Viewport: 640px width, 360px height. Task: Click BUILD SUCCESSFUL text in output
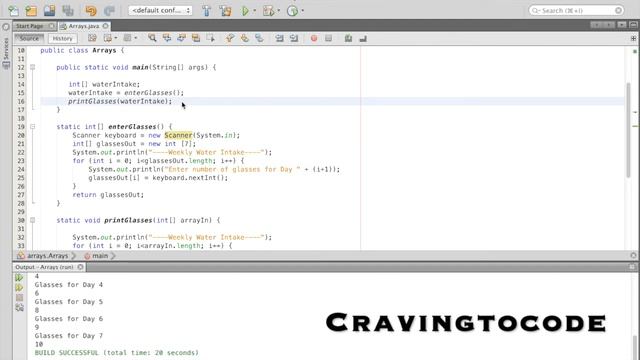pos(67,353)
